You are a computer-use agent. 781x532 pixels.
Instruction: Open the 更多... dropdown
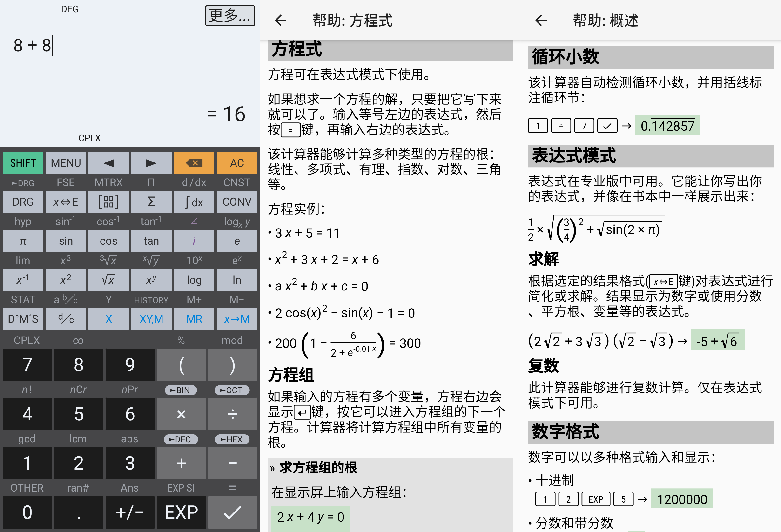(x=230, y=16)
